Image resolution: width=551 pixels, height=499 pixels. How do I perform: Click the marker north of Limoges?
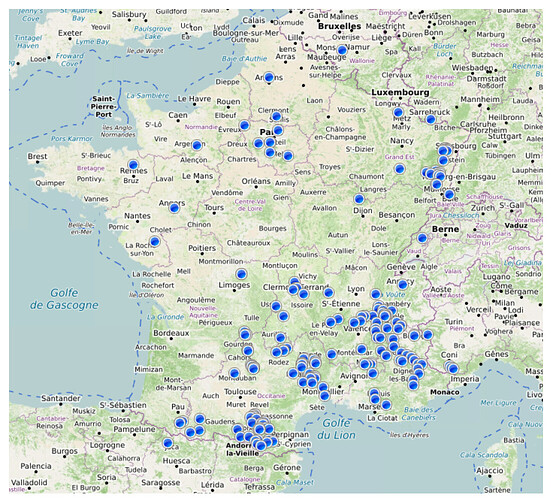click(x=241, y=274)
